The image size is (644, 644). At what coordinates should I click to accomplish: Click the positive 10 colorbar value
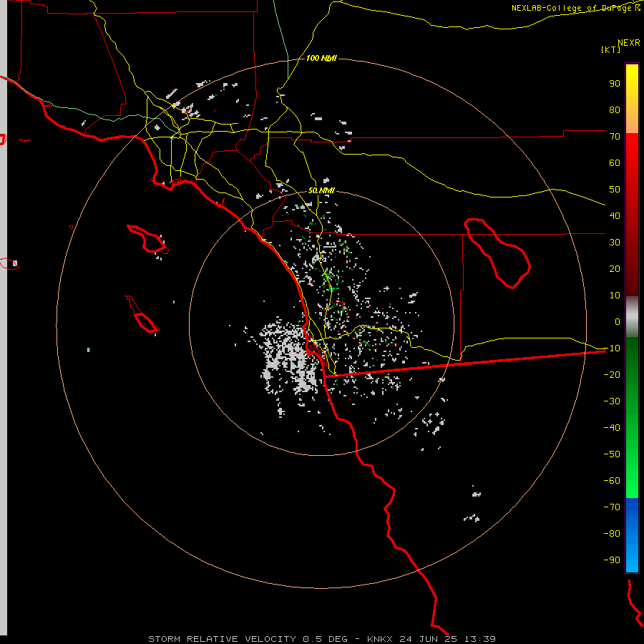(615, 296)
